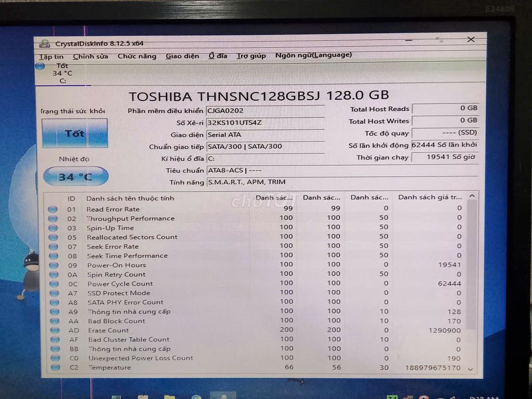Screen dimensions: 532x399
Task: Click the Tốt health status button
Action: tap(75, 134)
